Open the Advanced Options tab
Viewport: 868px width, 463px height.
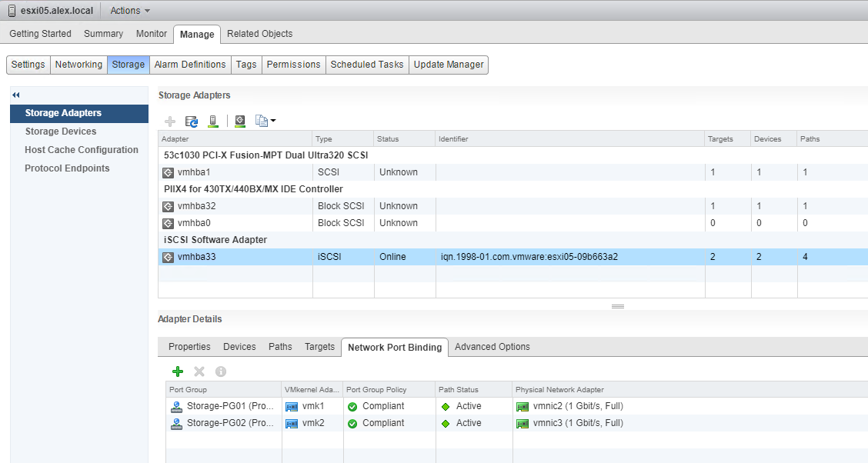click(x=492, y=347)
